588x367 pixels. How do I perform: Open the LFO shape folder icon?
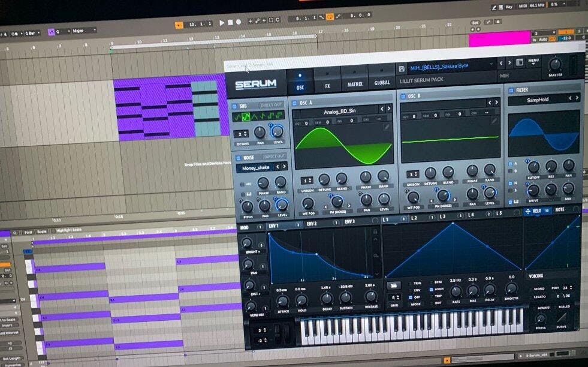393,284
